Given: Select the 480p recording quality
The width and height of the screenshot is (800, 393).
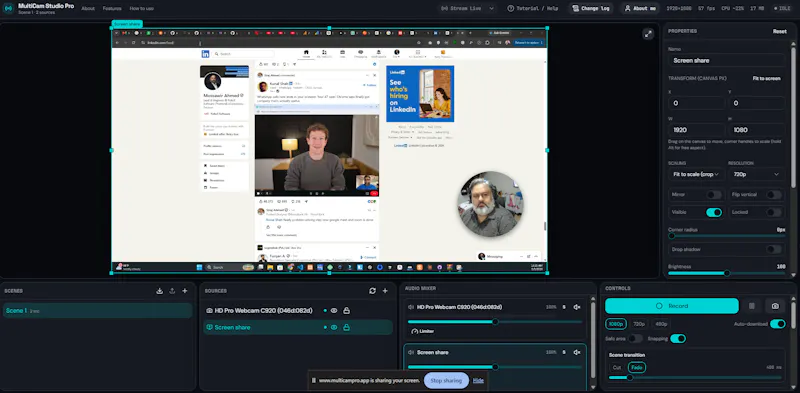Looking at the screenshot, I should coord(661,324).
